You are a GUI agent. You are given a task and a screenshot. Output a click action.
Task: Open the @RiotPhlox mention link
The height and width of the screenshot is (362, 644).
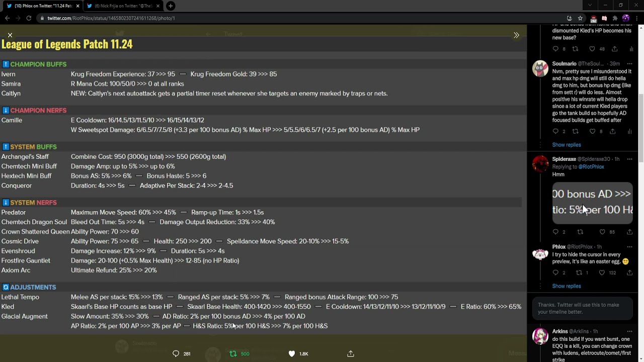coord(591,166)
